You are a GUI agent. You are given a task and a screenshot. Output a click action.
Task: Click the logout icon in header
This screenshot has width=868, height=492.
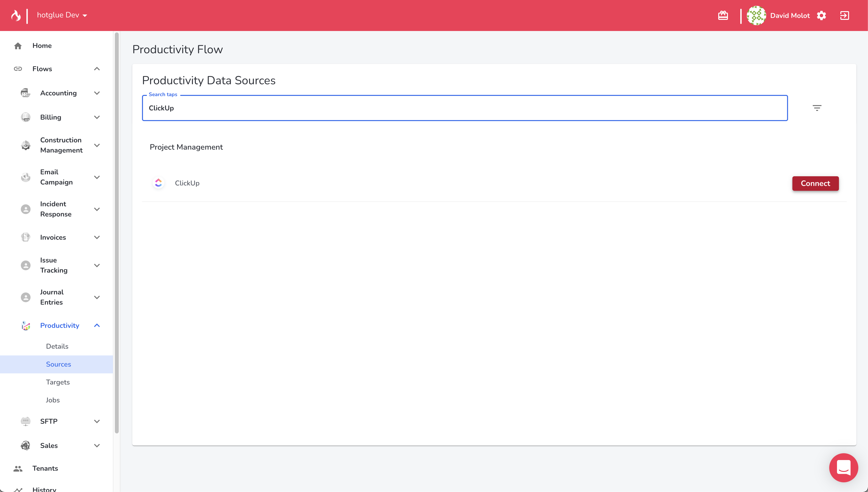point(844,15)
